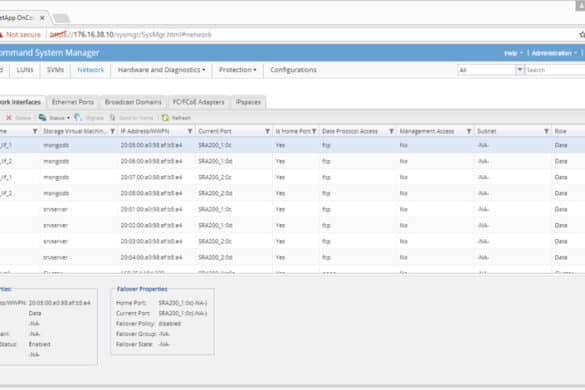Select row with WWPN starting 20:01:00

pyautogui.click(x=292, y=209)
